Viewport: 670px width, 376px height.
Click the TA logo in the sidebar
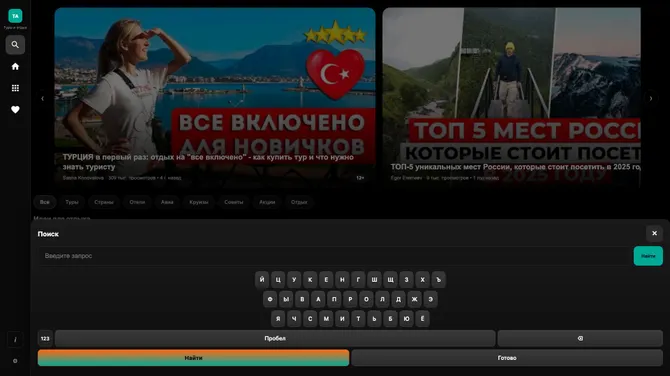click(x=15, y=16)
